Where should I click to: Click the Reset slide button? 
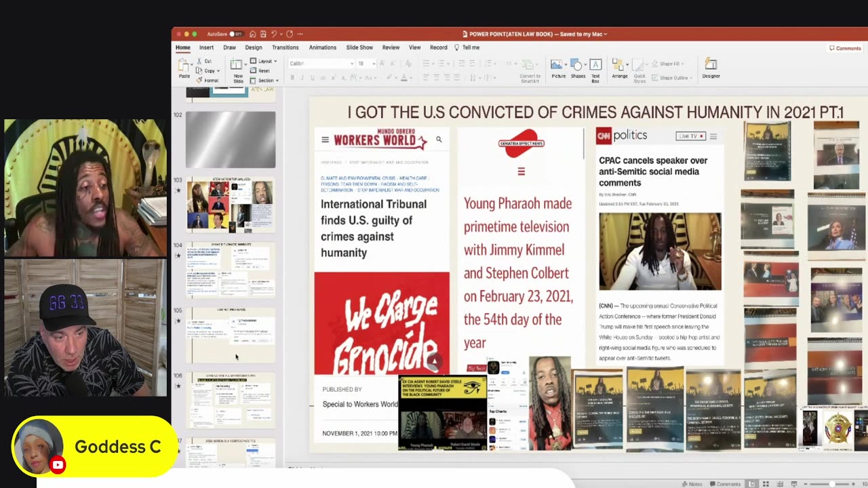pos(260,70)
